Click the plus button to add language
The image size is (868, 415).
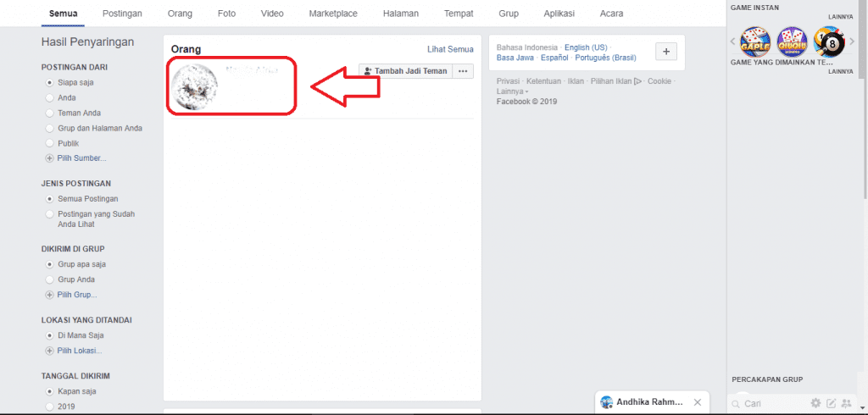(666, 52)
